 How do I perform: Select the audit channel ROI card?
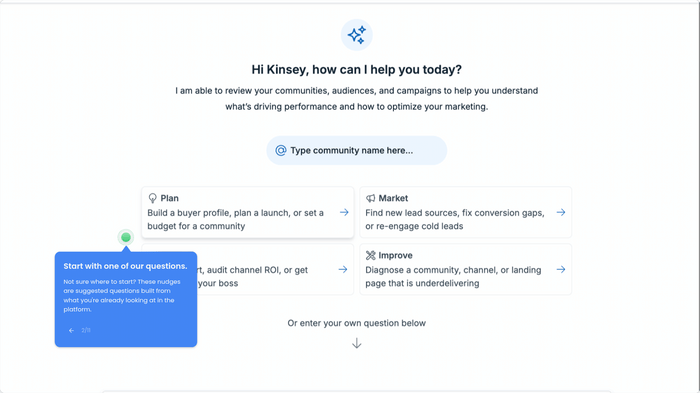click(x=275, y=269)
